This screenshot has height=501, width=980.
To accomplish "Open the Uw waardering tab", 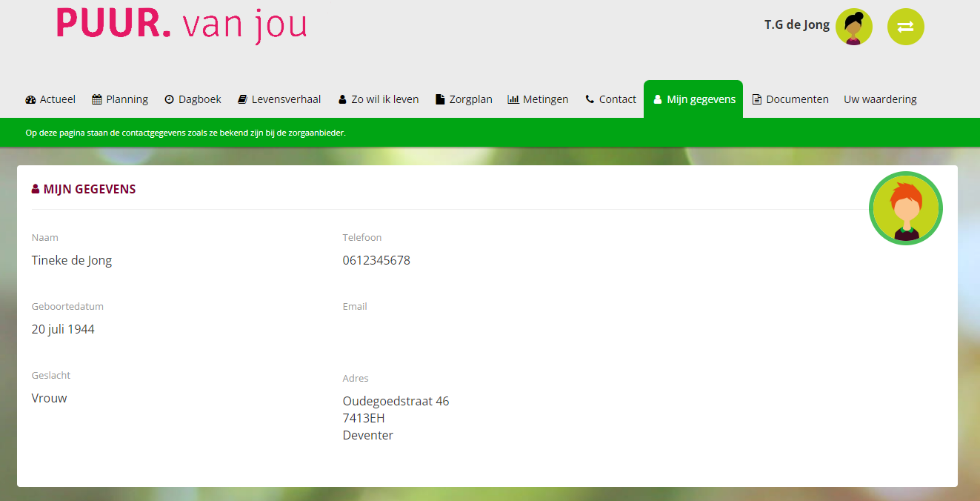I will click(x=880, y=99).
